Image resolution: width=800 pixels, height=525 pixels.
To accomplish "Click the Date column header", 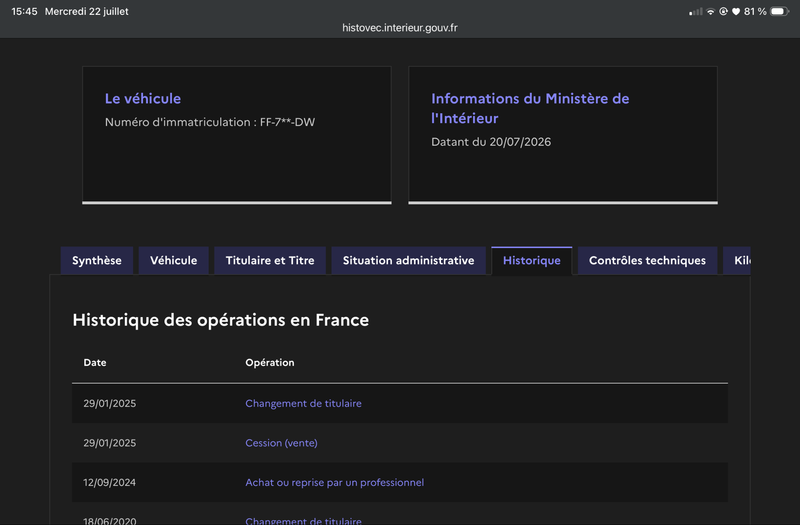I will pyautogui.click(x=95, y=363).
